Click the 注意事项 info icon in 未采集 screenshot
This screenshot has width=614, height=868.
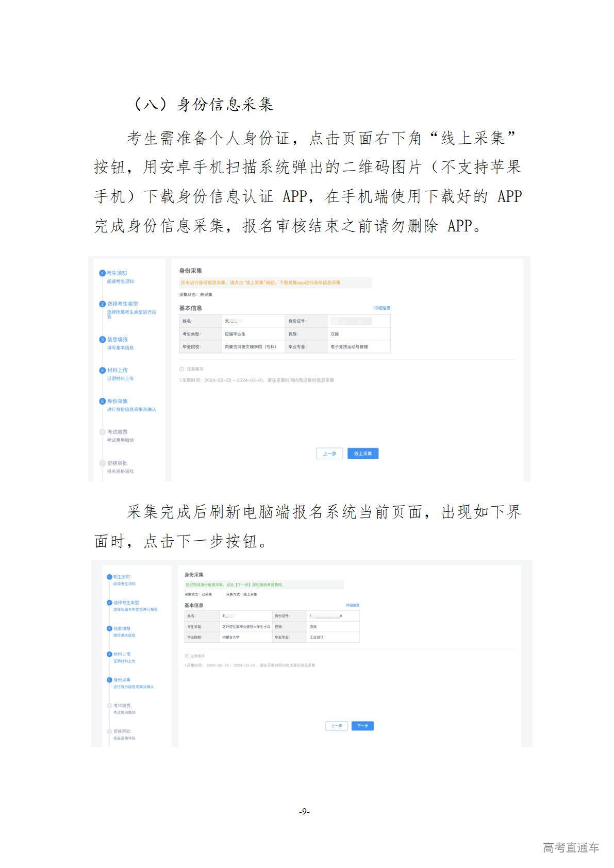pos(181,369)
